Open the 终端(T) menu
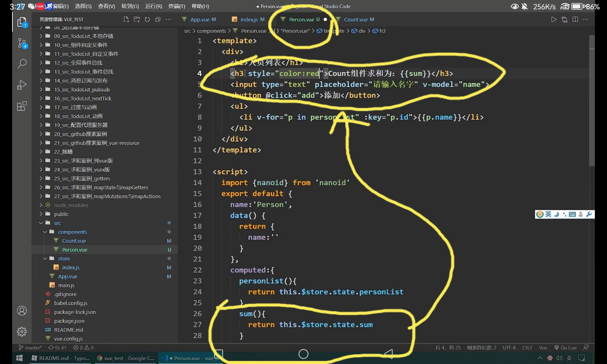This screenshot has height=364, width=607. coord(177,6)
